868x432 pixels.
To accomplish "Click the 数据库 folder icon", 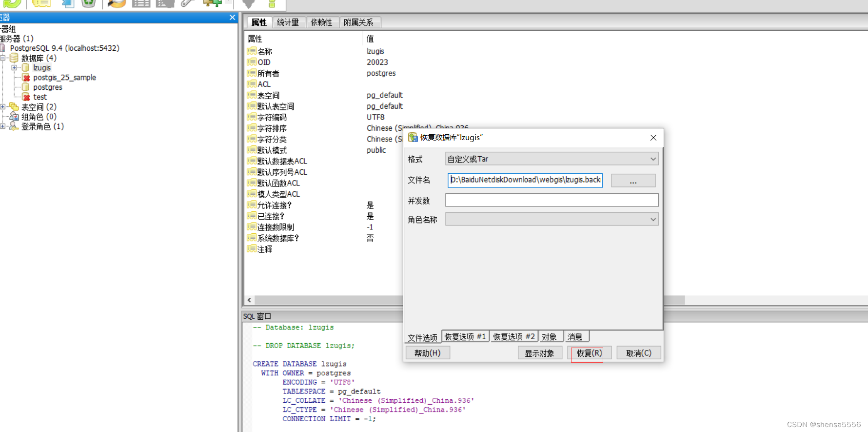I will (14, 58).
